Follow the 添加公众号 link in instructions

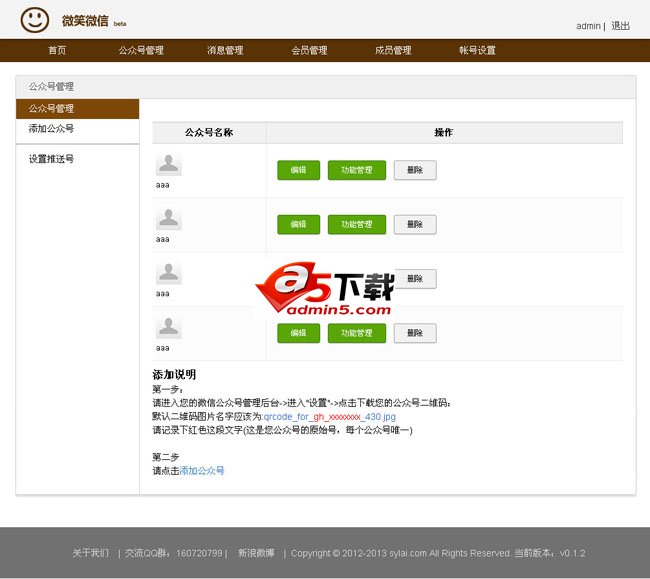[x=202, y=471]
